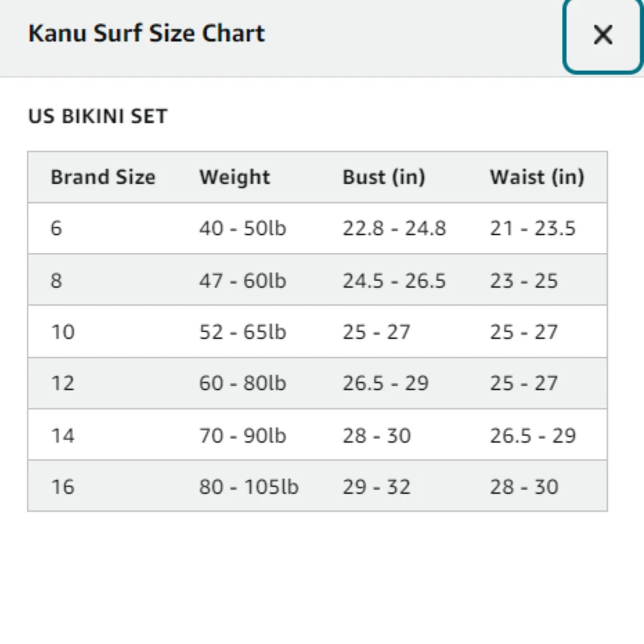Select brand size 8 row
The image size is (644, 644).
click(56, 280)
